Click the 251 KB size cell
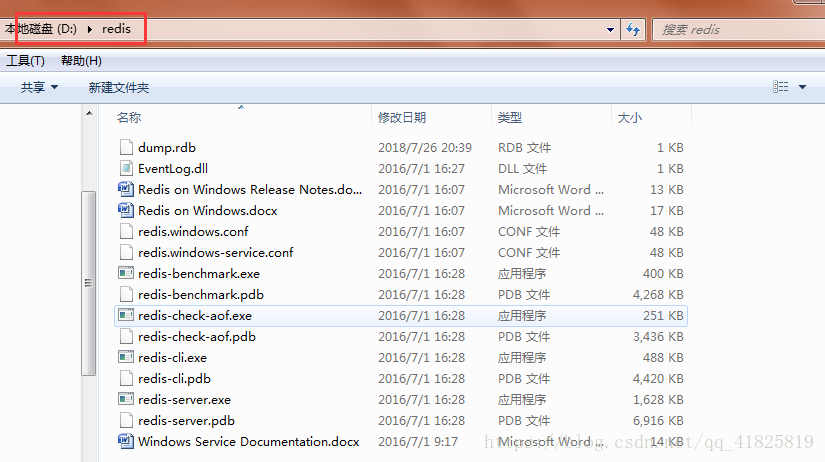This screenshot has height=462, width=825. tap(663, 316)
